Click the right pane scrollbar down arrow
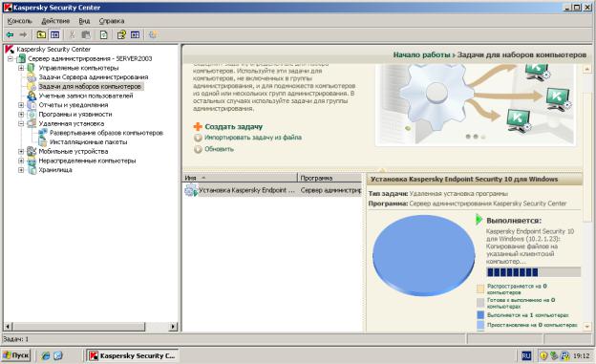The image size is (596, 364). 586,327
